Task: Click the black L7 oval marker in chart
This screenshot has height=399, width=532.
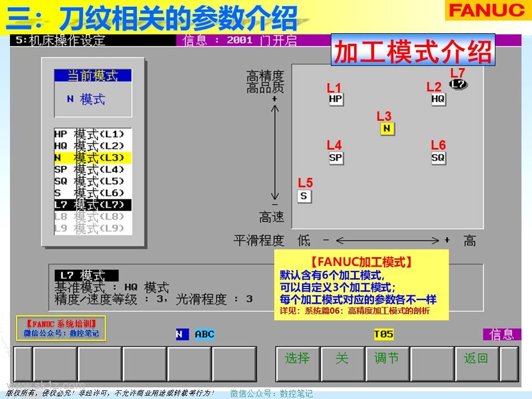Action: click(458, 84)
